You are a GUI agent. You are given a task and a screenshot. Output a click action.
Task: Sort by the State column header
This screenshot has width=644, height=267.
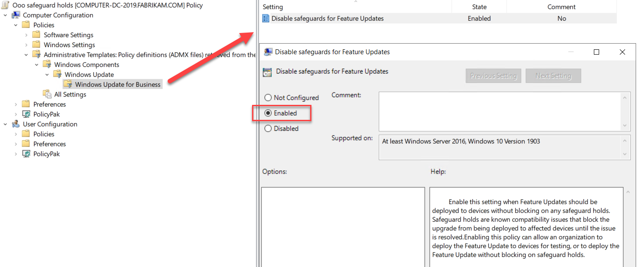tap(479, 7)
